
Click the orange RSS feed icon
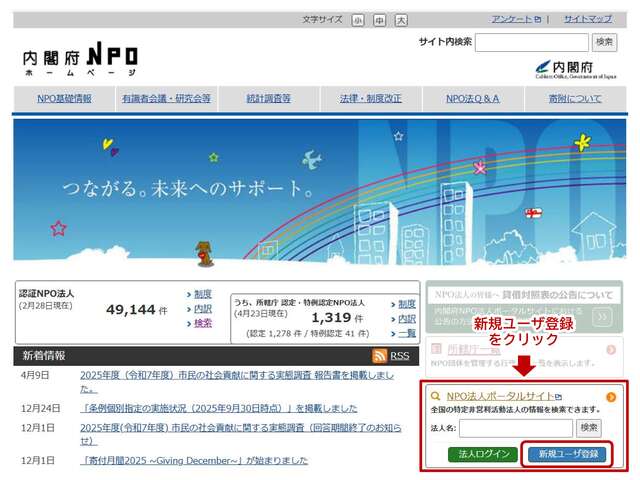(x=379, y=356)
